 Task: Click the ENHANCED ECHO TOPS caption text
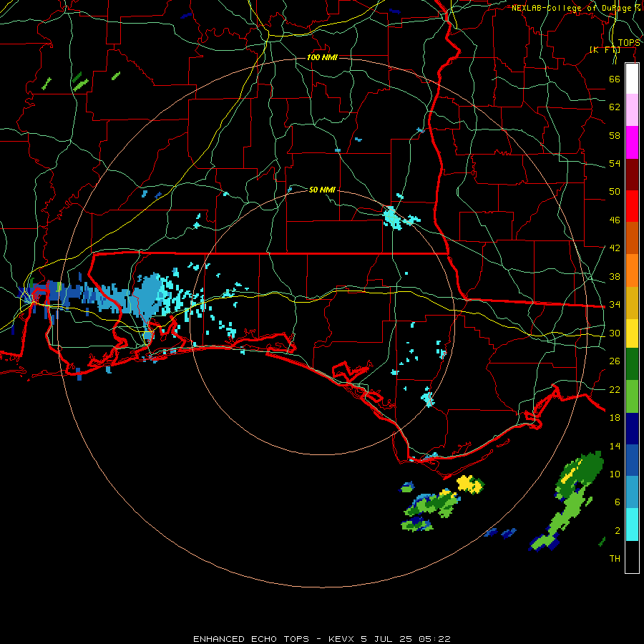pos(251,639)
